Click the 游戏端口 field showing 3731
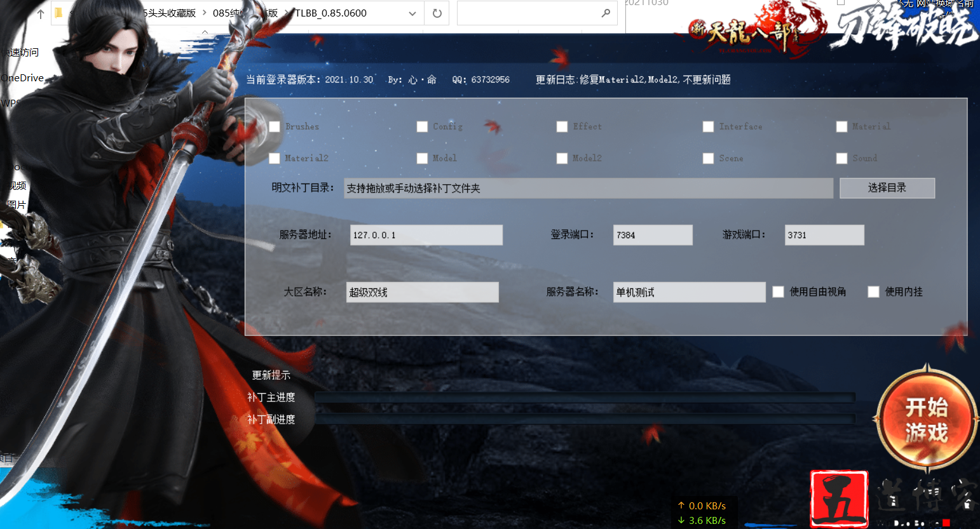980x529 pixels. click(824, 235)
